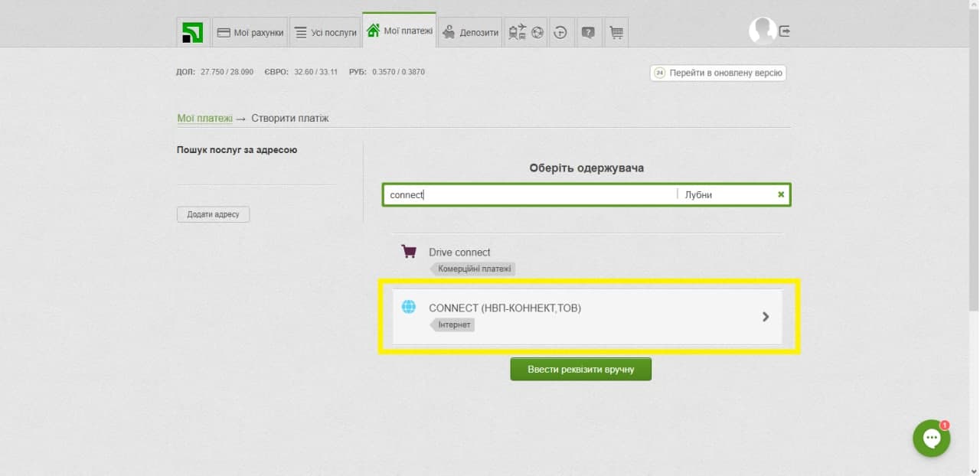980x476 pixels.
Task: Click the 'Додати адресу' button
Action: pyautogui.click(x=213, y=214)
